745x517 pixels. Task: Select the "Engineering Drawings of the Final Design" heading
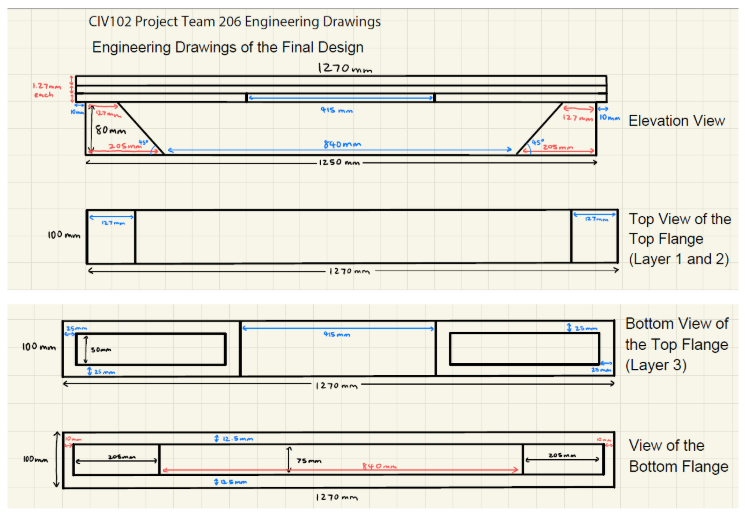click(x=227, y=47)
